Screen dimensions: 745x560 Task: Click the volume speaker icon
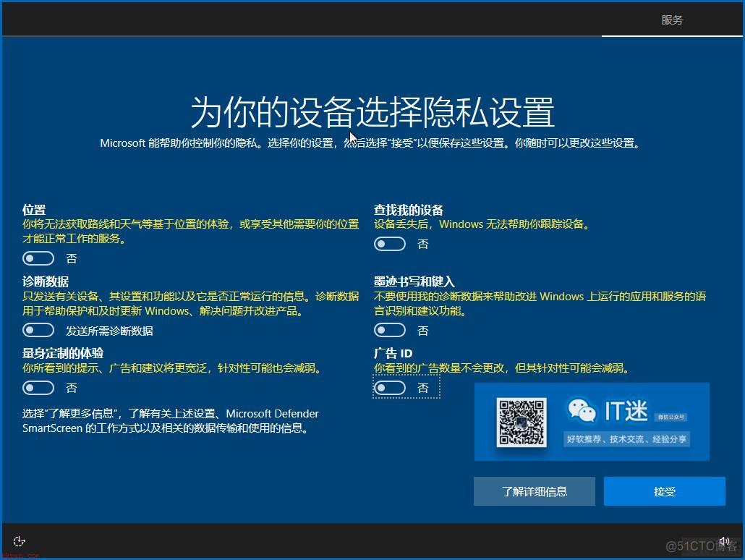coord(723,541)
